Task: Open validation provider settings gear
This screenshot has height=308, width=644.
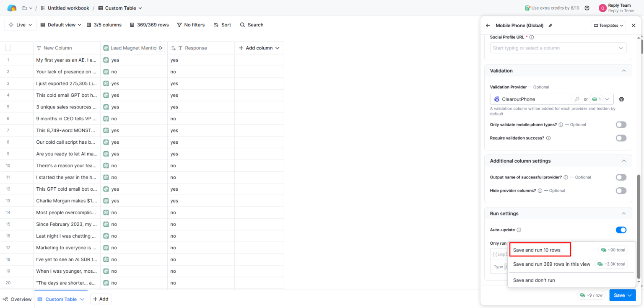Action: (x=621, y=99)
